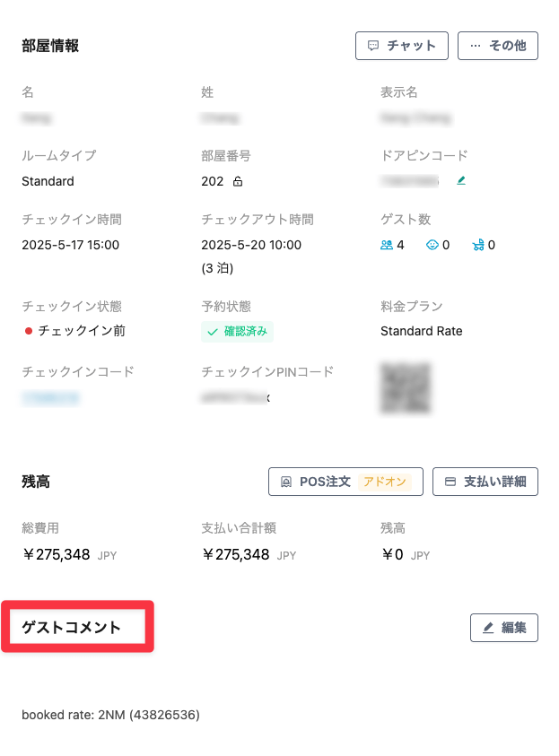This screenshot has width=559, height=756.
Task: Click the child guests face icon
Action: (432, 245)
